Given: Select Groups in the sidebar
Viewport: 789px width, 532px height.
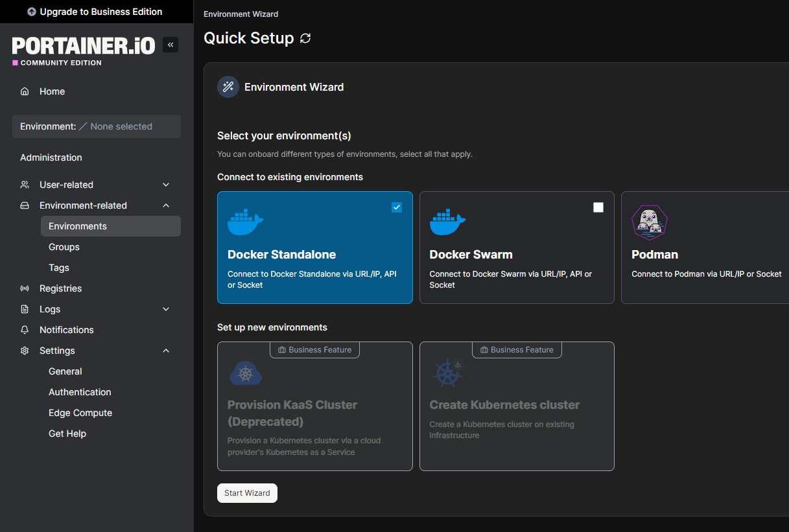Looking at the screenshot, I should pos(64,246).
